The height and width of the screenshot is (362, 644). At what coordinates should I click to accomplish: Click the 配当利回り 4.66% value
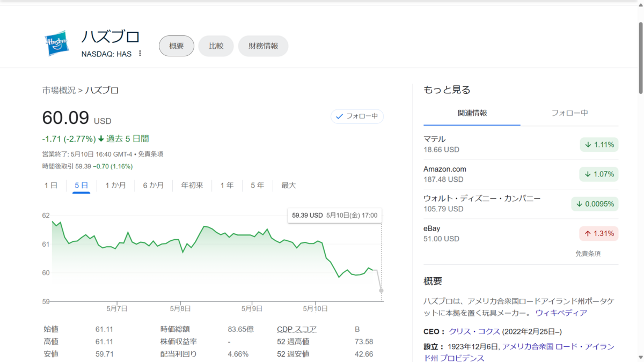(238, 354)
